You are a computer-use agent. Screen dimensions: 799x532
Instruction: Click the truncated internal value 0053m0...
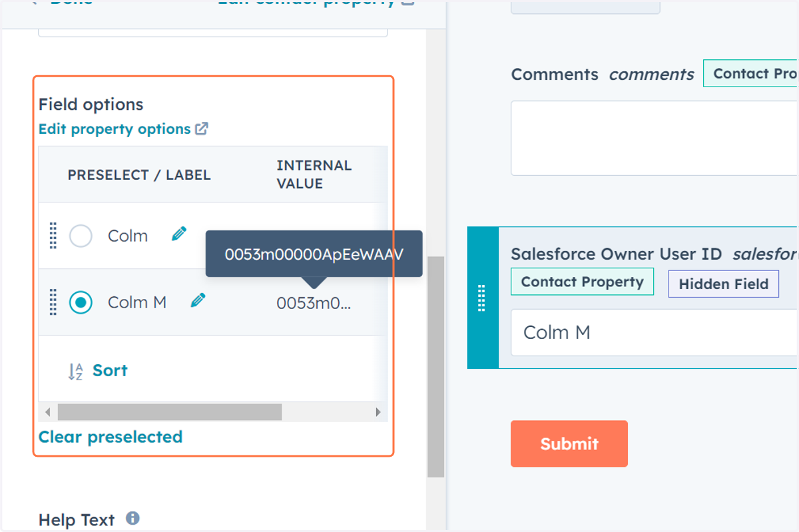point(314,303)
